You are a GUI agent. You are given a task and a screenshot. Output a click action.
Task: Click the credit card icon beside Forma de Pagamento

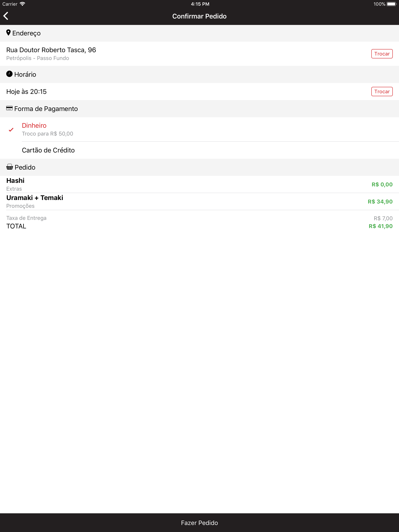pos(9,108)
